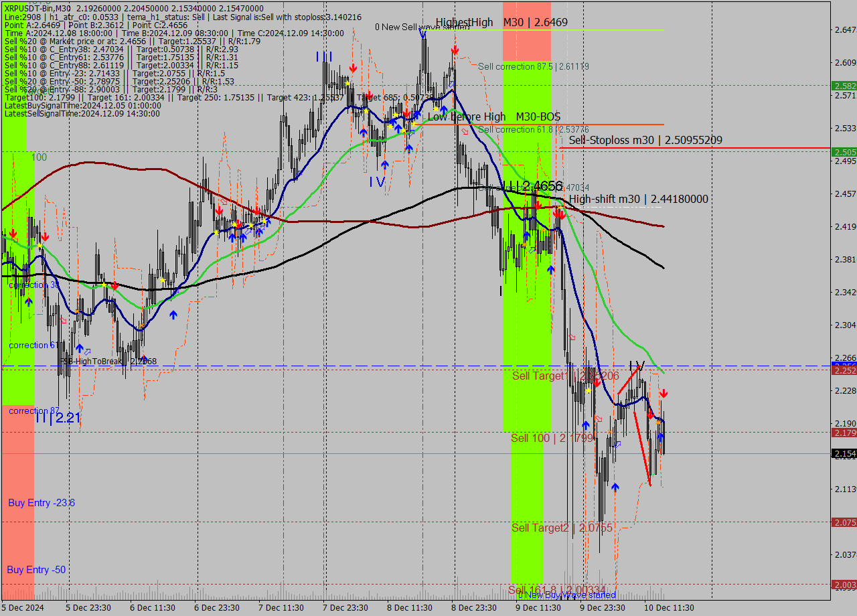857x616 pixels.
Task: Click the black 'IV' wave label near 10 Dec
Action: [637, 366]
